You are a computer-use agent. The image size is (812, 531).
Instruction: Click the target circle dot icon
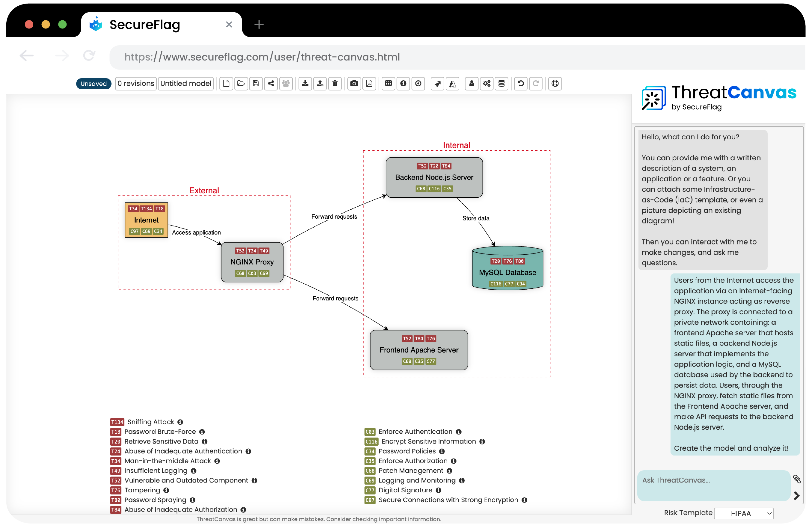pyautogui.click(x=418, y=84)
